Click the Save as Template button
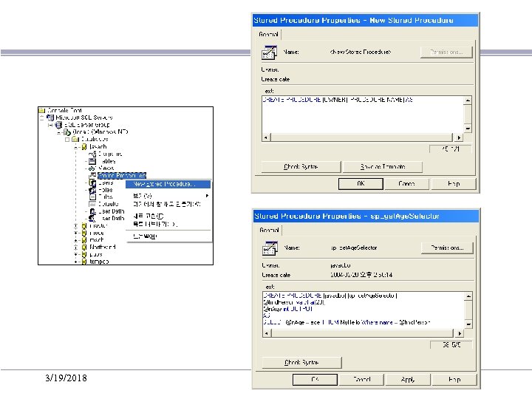532x399 pixels. coord(383,166)
